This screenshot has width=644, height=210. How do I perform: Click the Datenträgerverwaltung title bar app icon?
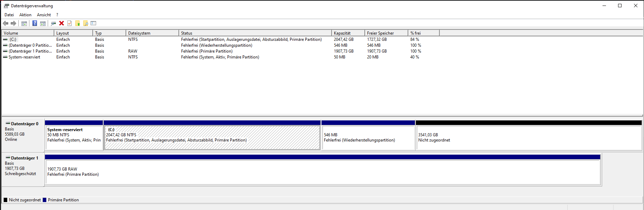[6, 6]
